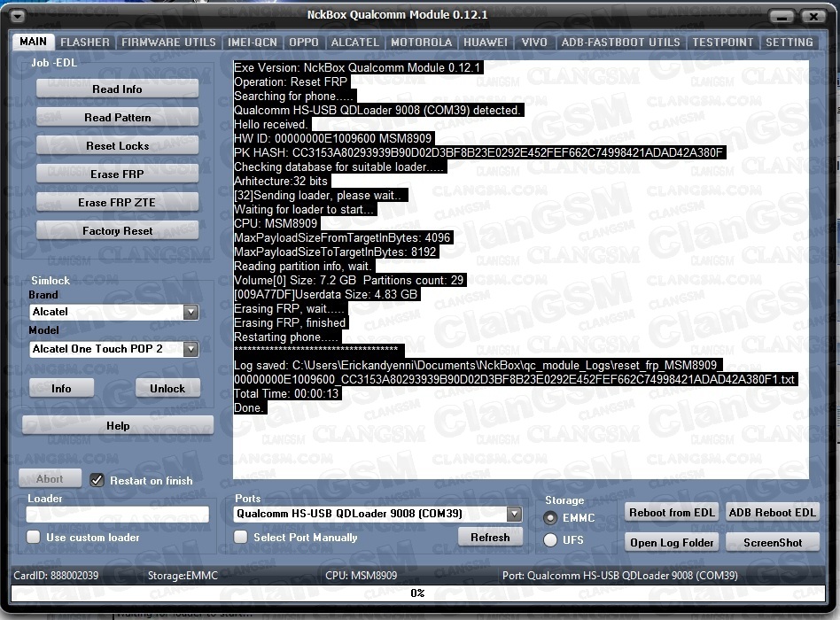Click the Read Info button
840x620 pixels.
(x=117, y=89)
